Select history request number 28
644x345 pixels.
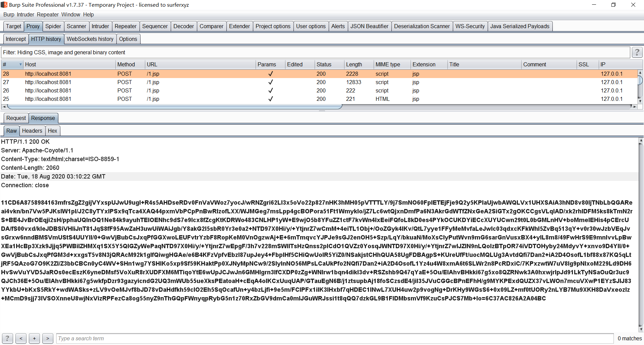[x=319, y=74]
